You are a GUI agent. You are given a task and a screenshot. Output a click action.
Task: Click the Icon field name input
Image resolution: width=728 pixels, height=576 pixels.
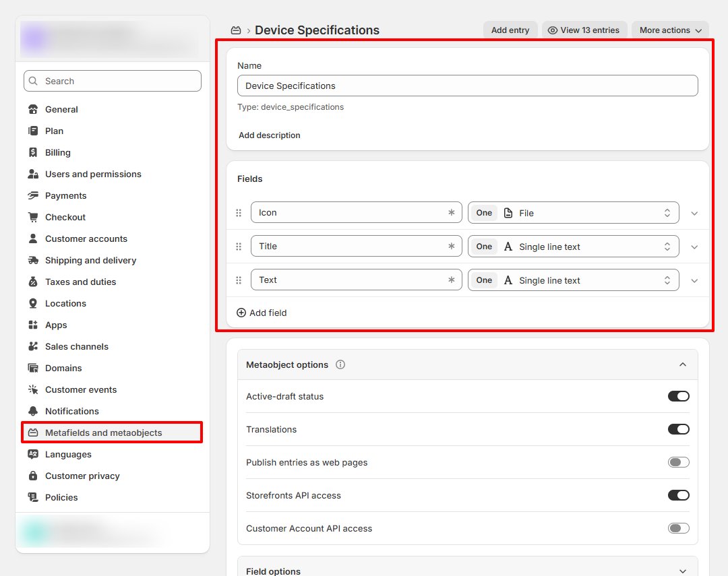(356, 213)
